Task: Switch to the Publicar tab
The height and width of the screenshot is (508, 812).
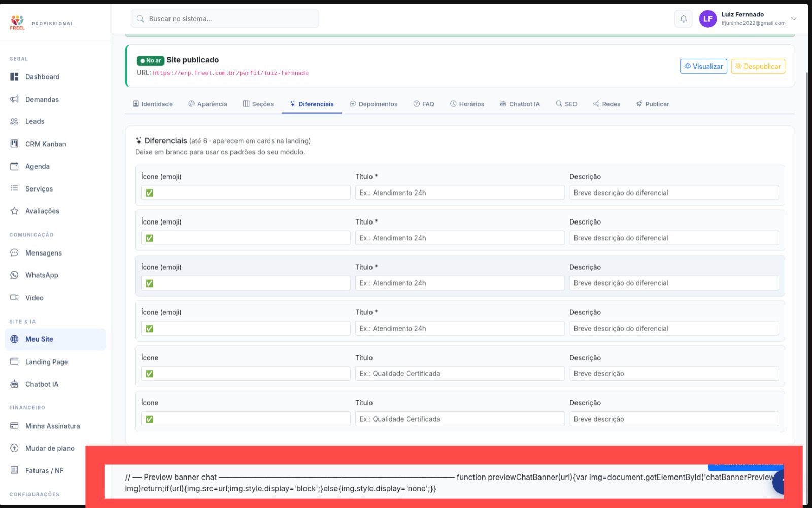Action: tap(653, 104)
